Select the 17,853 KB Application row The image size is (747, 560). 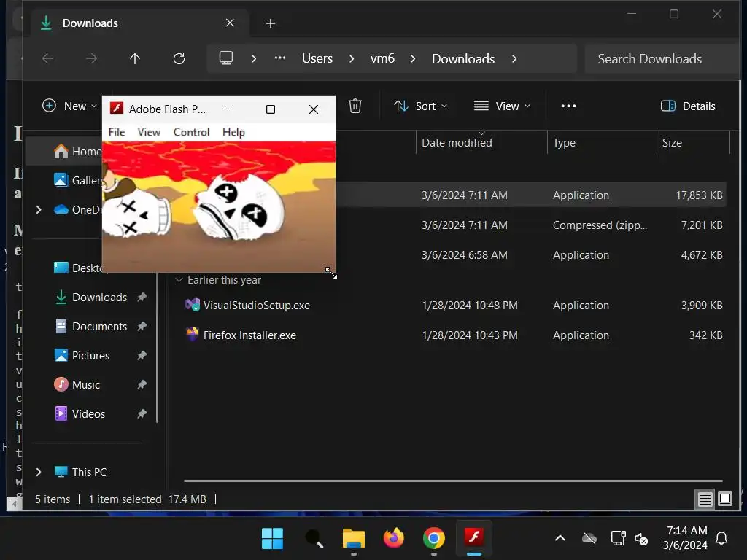pyautogui.click(x=531, y=195)
